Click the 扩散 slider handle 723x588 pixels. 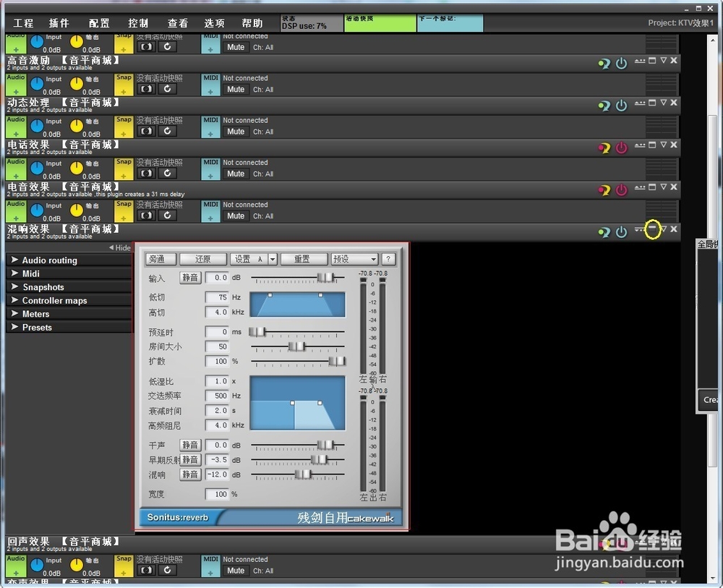point(337,361)
